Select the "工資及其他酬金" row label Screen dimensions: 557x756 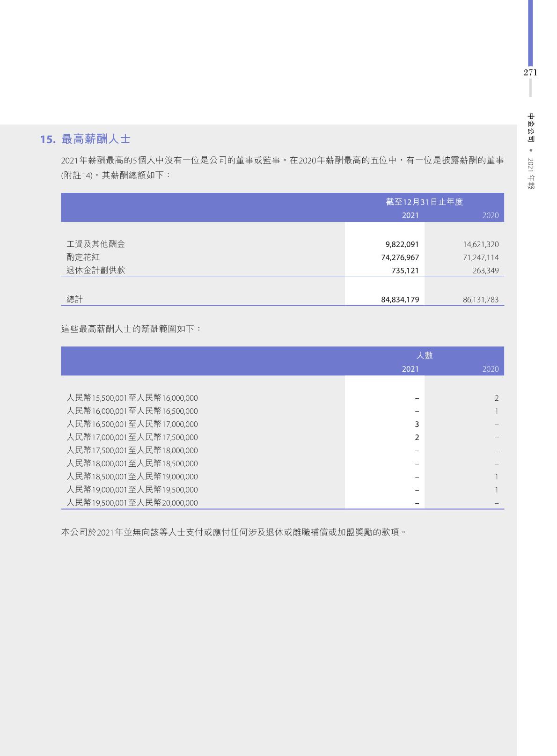pyautogui.click(x=96, y=244)
